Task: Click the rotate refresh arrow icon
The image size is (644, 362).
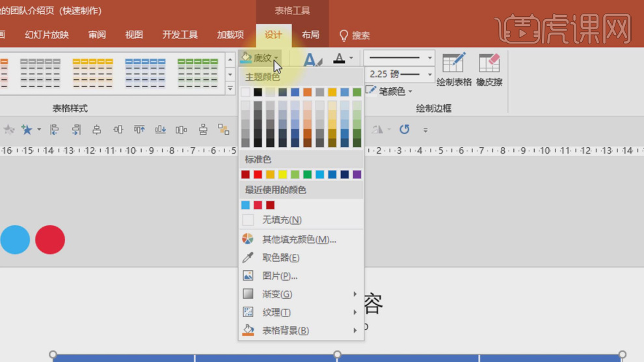Action: point(405,130)
